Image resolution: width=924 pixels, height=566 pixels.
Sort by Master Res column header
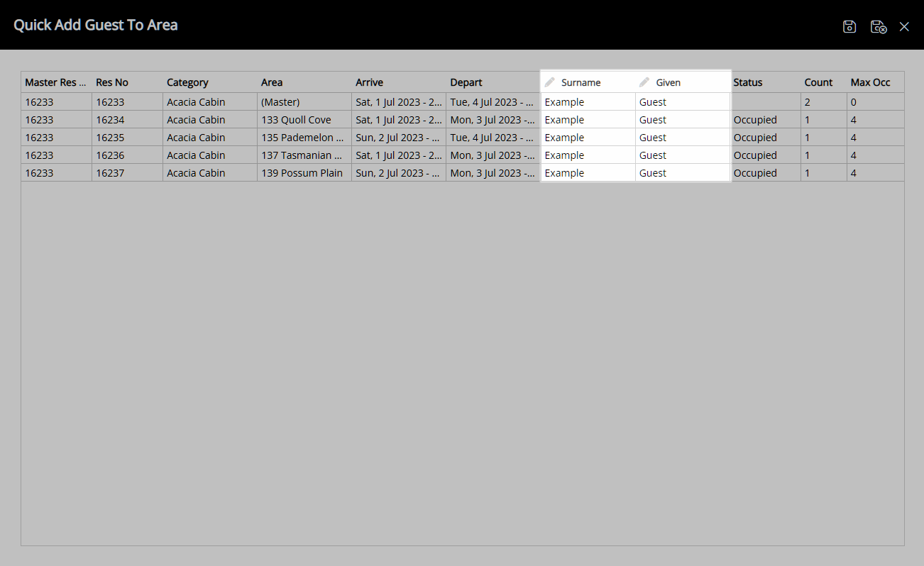56,82
